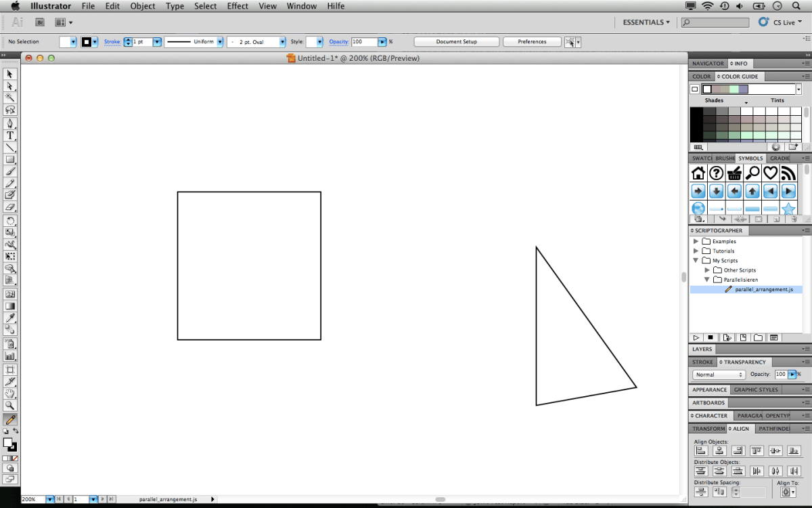This screenshot has height=508, width=812.
Task: Open the Scriptographer console icon
Action: coord(774,337)
